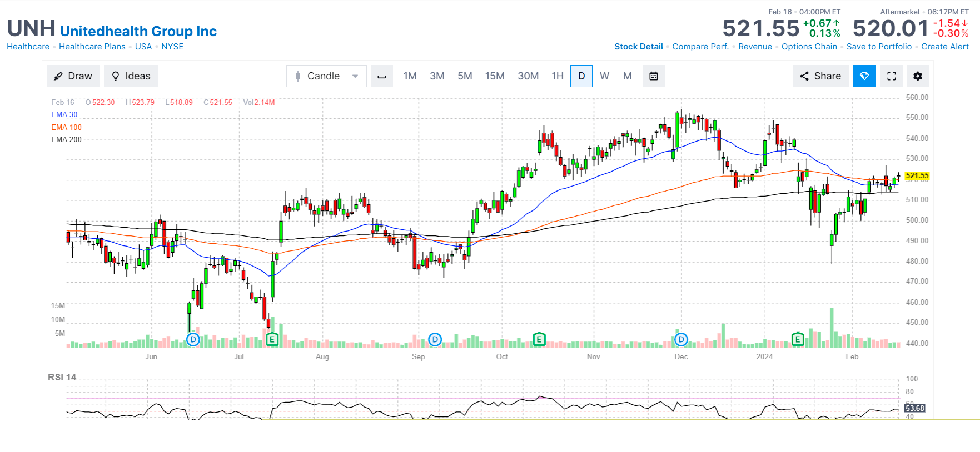
Task: Open the Compare Perf. link
Action: pyautogui.click(x=700, y=47)
